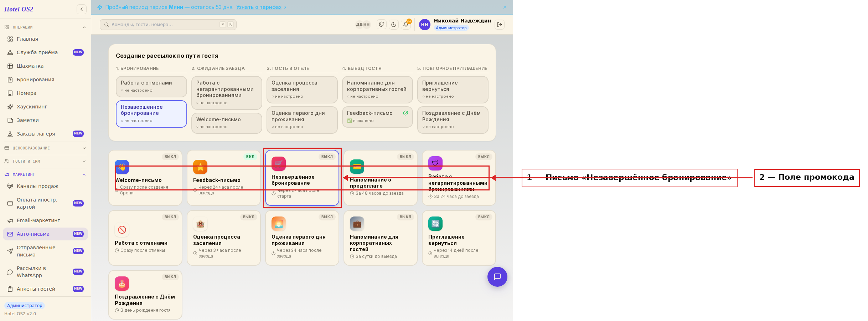Toggle ВЫКЛ badge on Приглашение вернуться card

click(484, 217)
